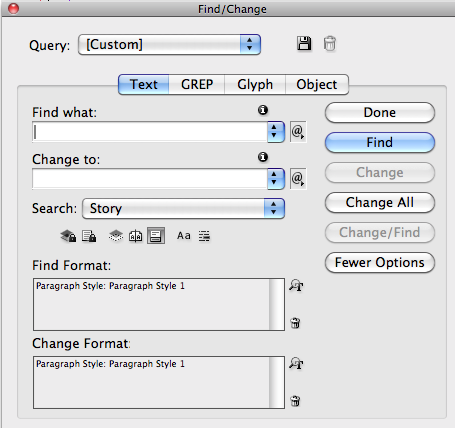Save the current query with floppy disk icon

(304, 44)
